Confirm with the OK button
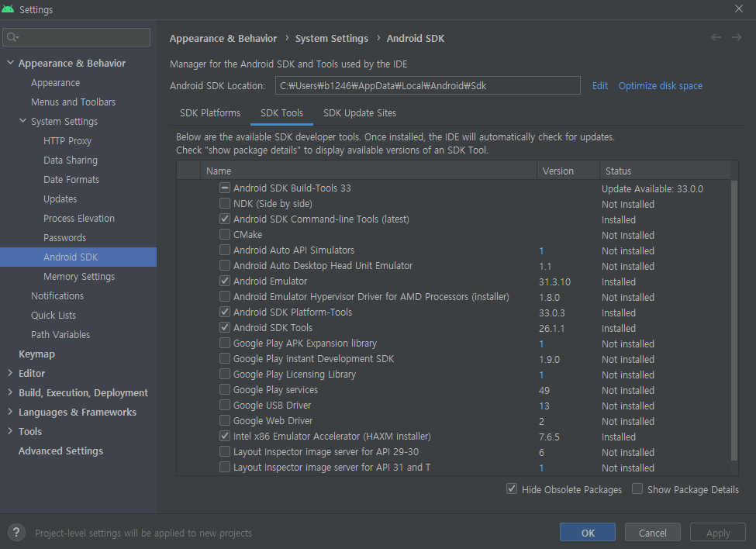Image resolution: width=756 pixels, height=549 pixels. pos(587,533)
